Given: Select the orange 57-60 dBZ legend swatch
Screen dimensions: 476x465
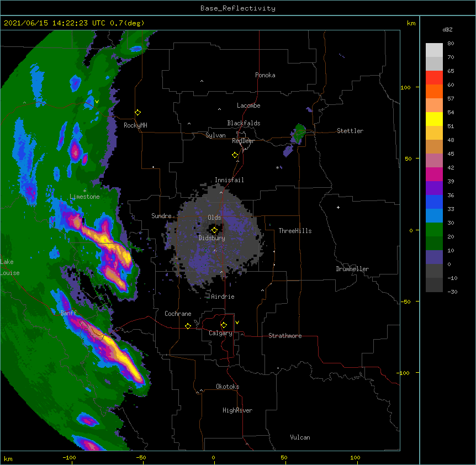Looking at the screenshot, I should (x=434, y=91).
